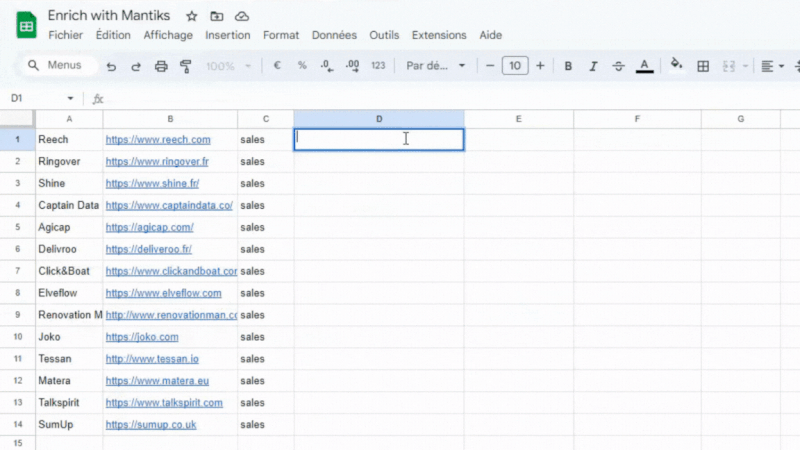
Task: Open the https://joko.com link
Action: 142,337
